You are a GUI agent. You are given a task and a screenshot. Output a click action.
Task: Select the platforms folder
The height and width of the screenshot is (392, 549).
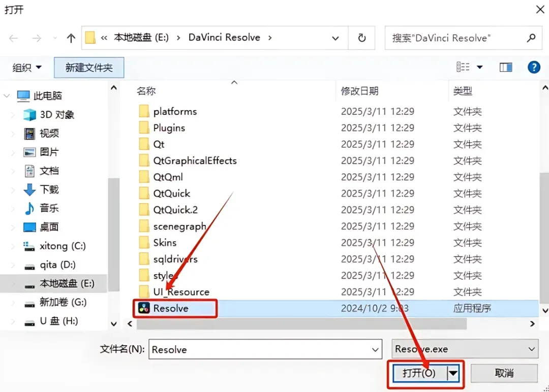(x=175, y=112)
